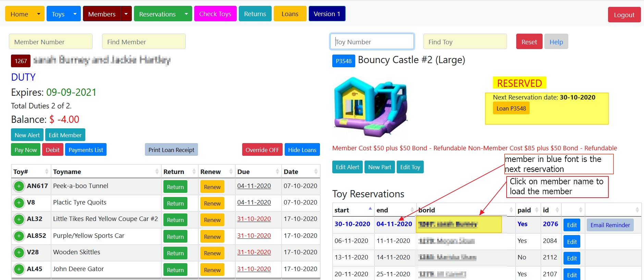Click green plus icon next to AL852
The height and width of the screenshot is (280, 644).
point(19,236)
